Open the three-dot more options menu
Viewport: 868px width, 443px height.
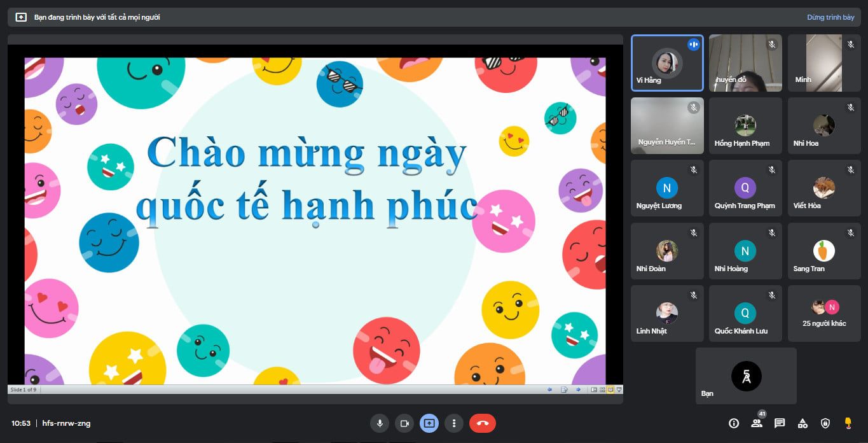point(454,423)
